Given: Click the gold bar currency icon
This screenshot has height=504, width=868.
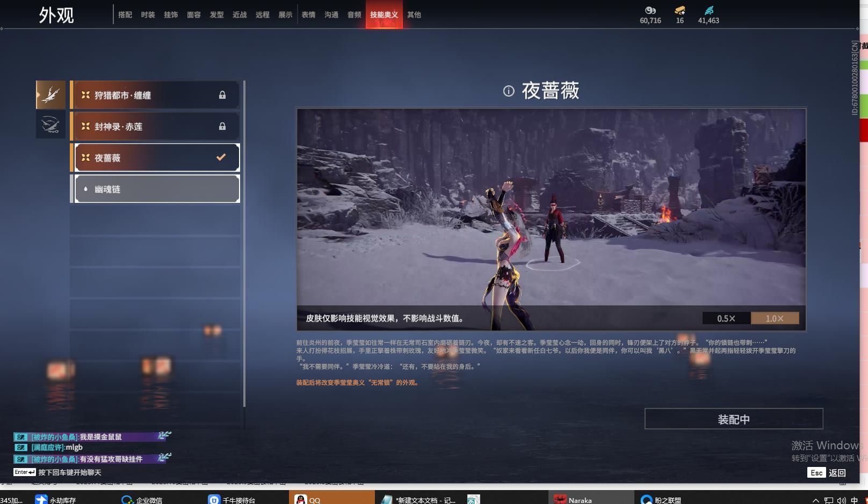Looking at the screenshot, I should click(x=679, y=10).
